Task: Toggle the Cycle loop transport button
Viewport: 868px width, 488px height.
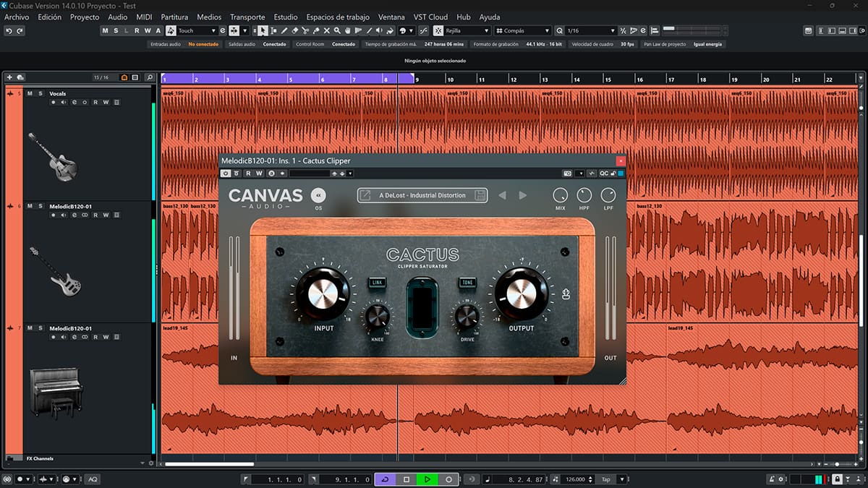Action: tap(386, 479)
